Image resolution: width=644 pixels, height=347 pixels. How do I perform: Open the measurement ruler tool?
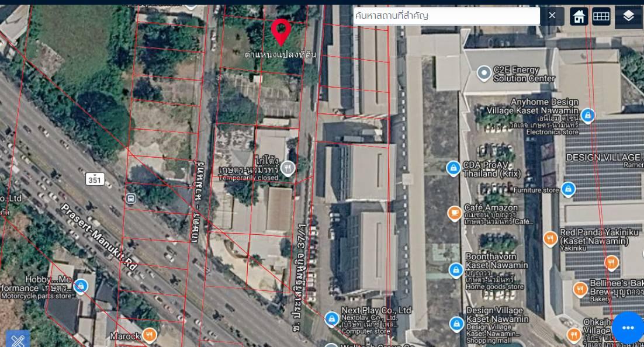[17, 339]
